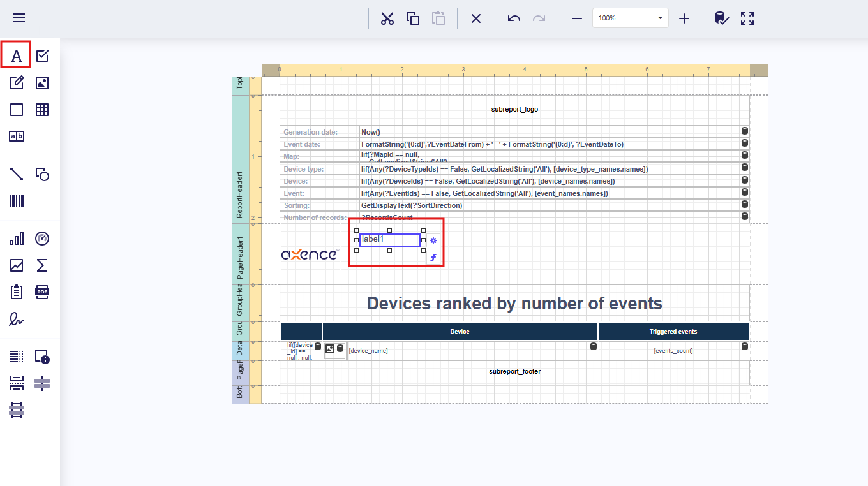Open label1 gear properties popup
Screen dimensions: 868x486
(x=433, y=240)
